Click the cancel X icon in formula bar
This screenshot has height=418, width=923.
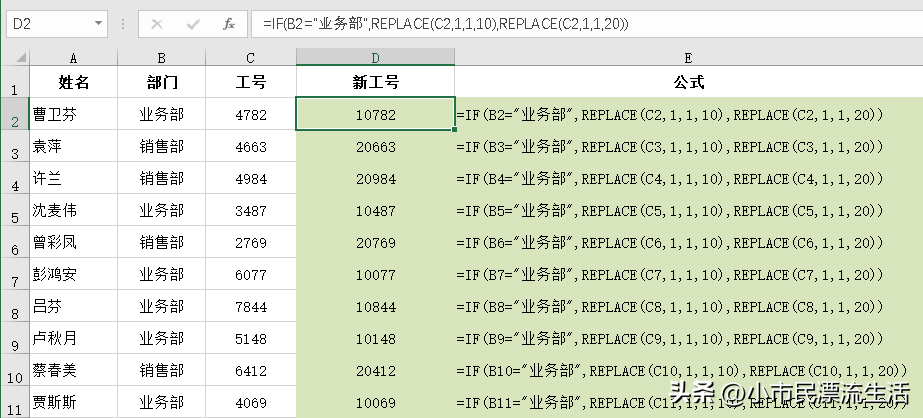[157, 24]
